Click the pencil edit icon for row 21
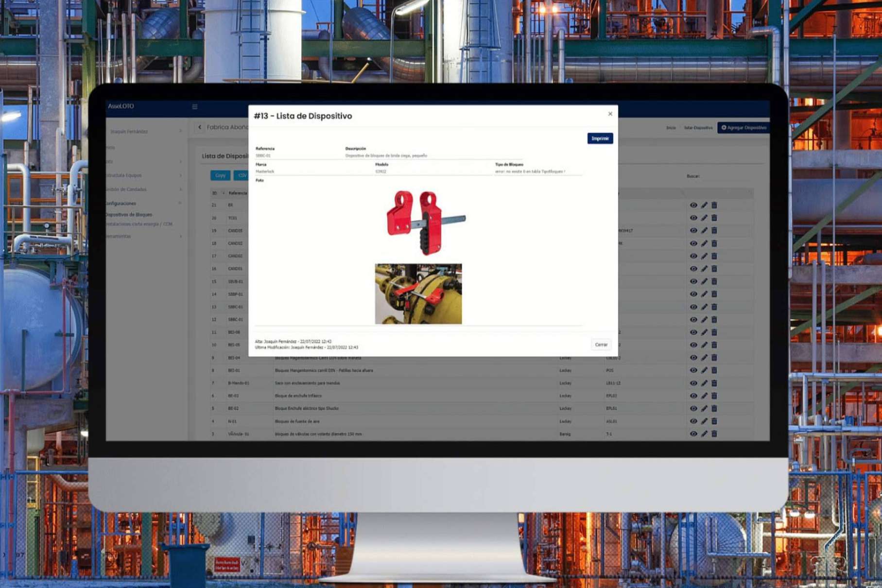Image resolution: width=882 pixels, height=588 pixels. (704, 205)
